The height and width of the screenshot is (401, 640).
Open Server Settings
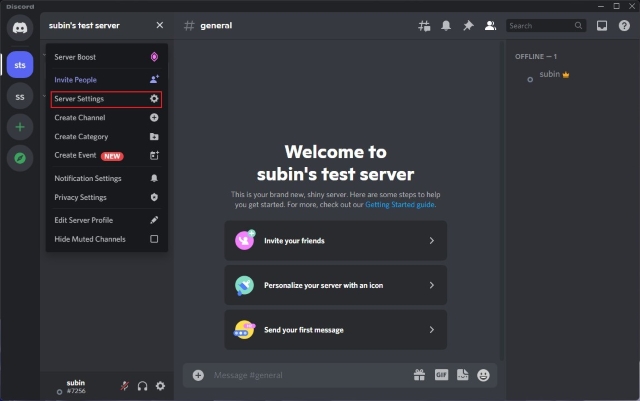pyautogui.click(x=107, y=99)
